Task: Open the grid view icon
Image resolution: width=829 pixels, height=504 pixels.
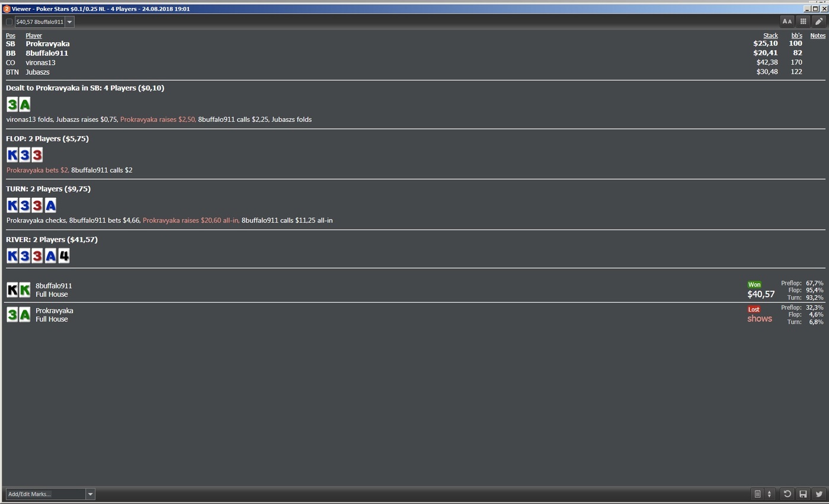Action: click(x=803, y=21)
